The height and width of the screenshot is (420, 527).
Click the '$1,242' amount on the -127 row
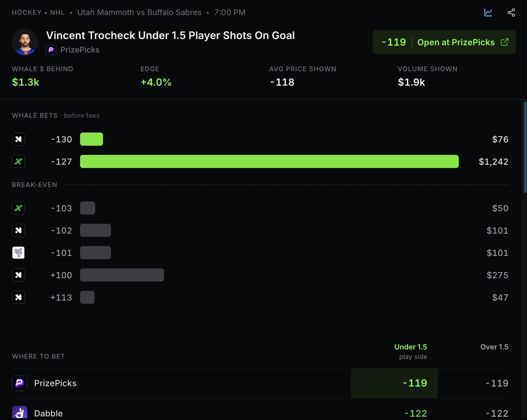[494, 161]
